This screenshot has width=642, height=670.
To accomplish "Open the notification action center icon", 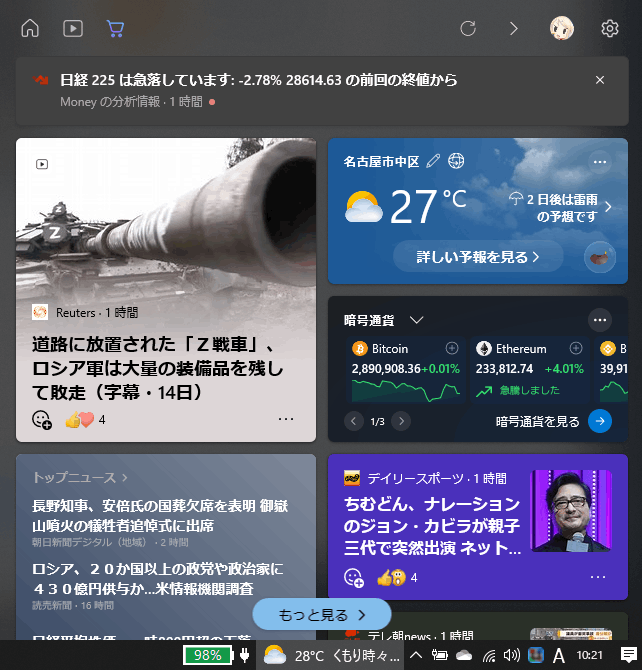I will pyautogui.click(x=628, y=655).
